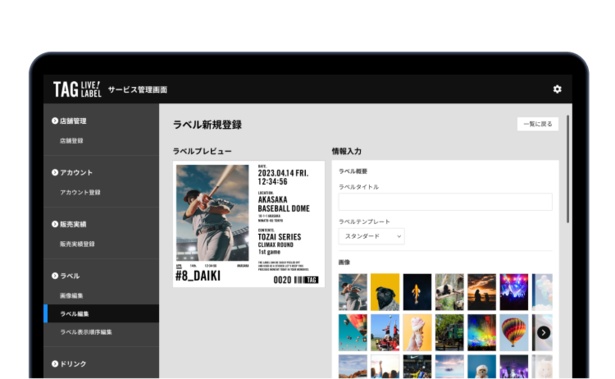Open アカウント登録 in the sidebar
Viewport: 615px width, 379px height.
pos(80,193)
